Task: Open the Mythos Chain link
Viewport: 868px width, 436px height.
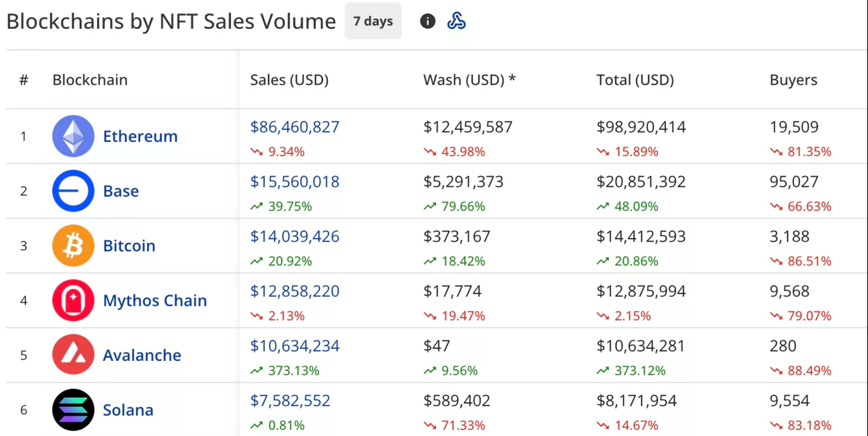Action: coord(155,300)
